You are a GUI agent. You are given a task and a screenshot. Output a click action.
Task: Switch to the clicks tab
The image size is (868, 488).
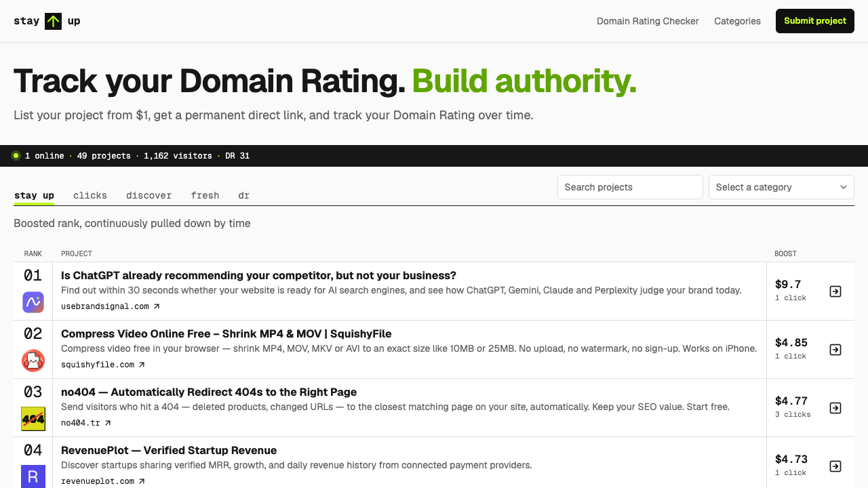[90, 195]
